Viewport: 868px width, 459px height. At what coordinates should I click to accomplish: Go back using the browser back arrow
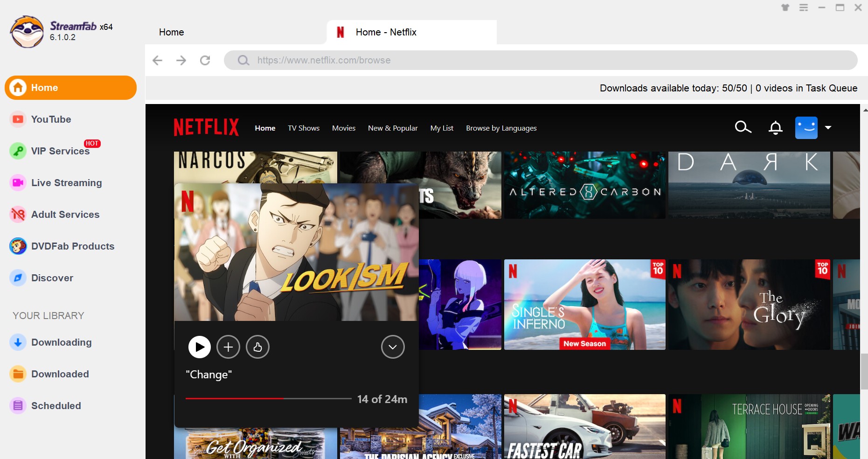tap(158, 60)
